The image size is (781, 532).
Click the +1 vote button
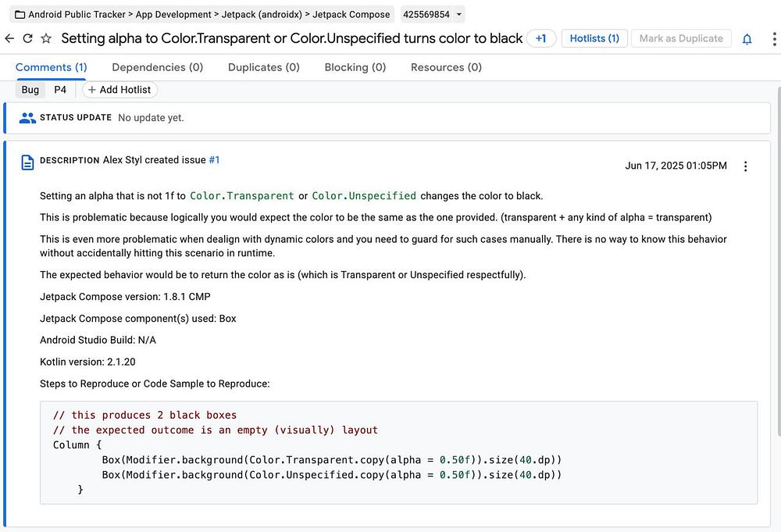click(x=540, y=38)
